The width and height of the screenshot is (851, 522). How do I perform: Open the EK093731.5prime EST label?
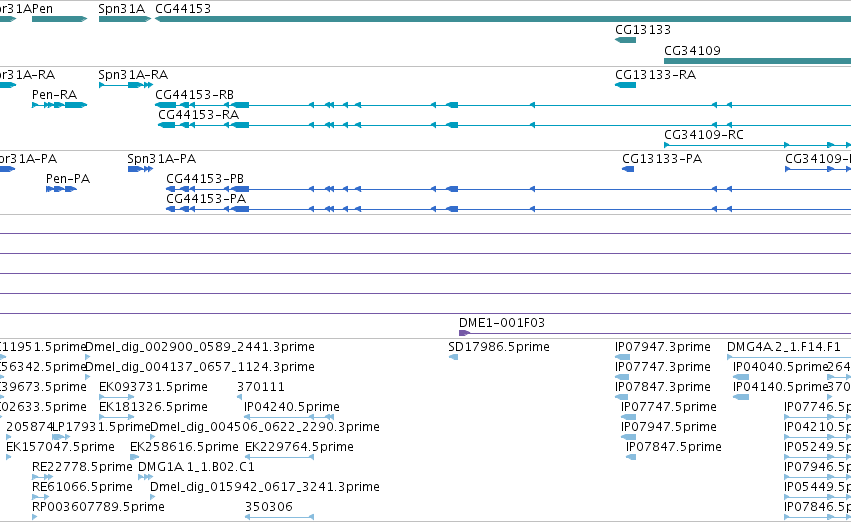click(x=154, y=387)
